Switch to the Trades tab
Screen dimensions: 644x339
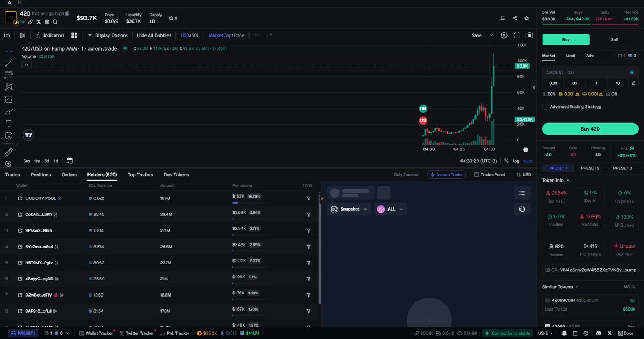12,175
